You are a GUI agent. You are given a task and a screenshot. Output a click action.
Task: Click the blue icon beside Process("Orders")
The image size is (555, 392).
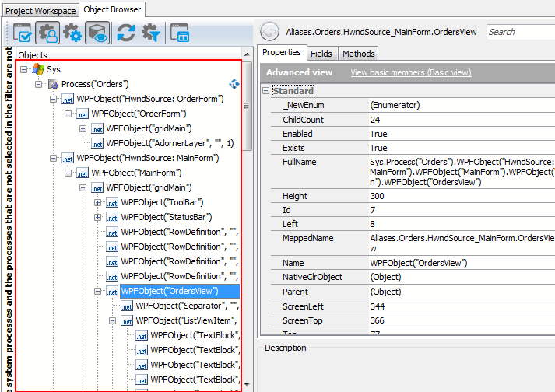234,84
